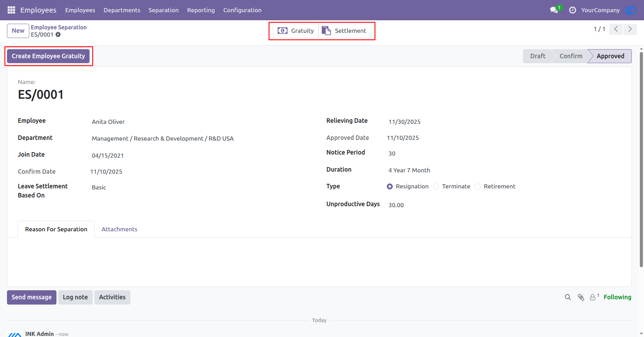Click the Duration value 4 Year 7 Month

point(409,170)
